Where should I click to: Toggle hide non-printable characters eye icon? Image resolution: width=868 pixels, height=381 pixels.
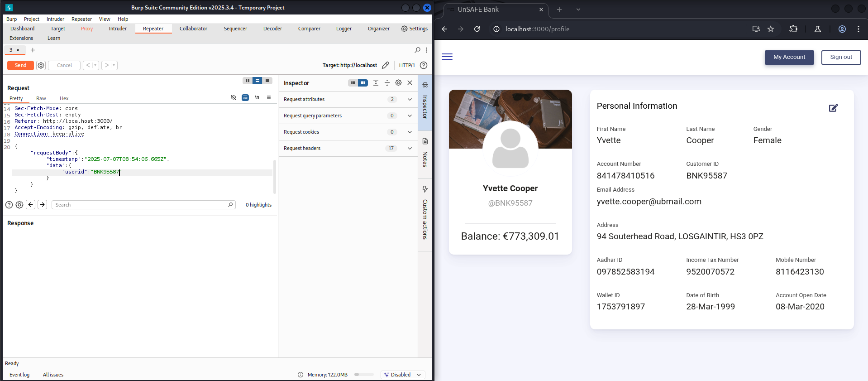234,97
